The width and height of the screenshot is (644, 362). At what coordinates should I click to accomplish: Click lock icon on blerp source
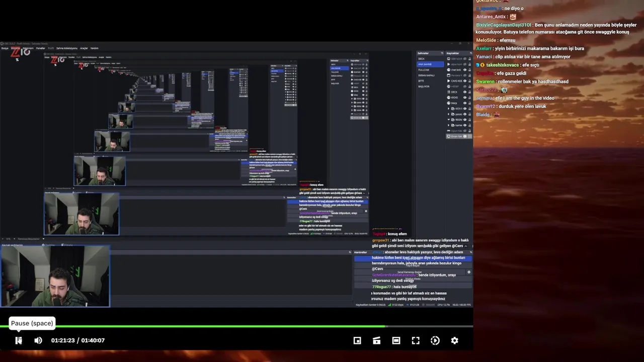pyautogui.click(x=469, y=103)
